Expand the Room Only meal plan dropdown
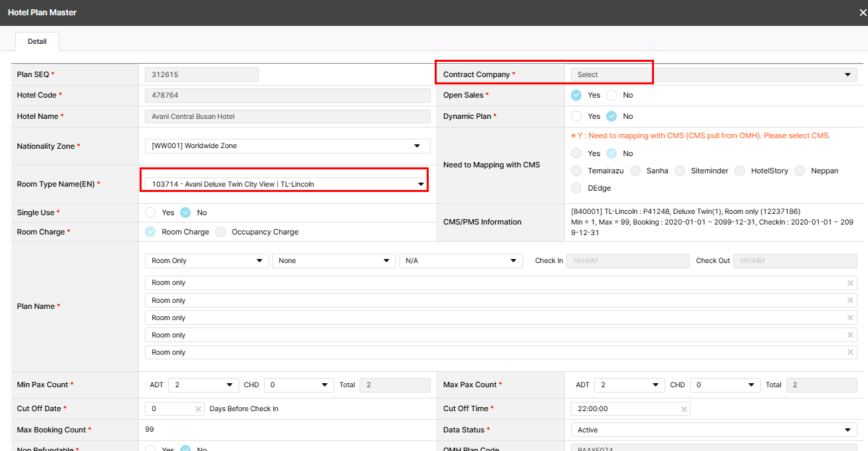Screen dimensions: 868x451 [207, 261]
